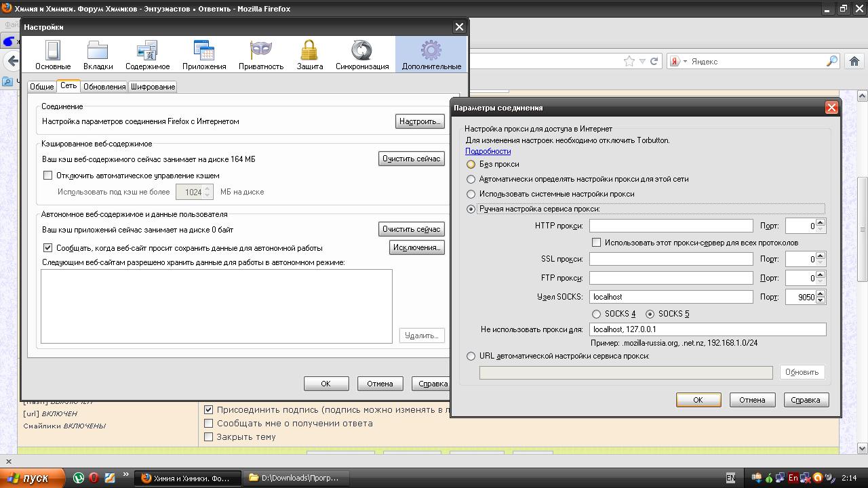The height and width of the screenshot is (488, 868).
Task: Open the Вкладки settings category
Action: (98, 55)
